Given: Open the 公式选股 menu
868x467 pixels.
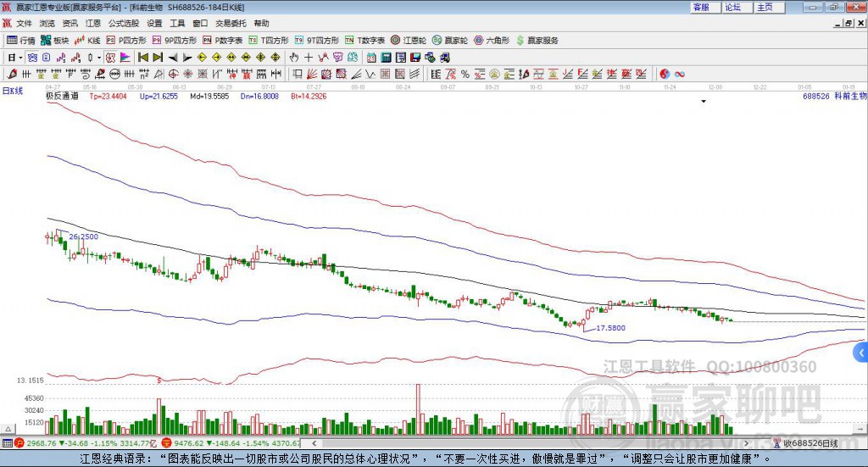Looking at the screenshot, I should click(x=124, y=23).
